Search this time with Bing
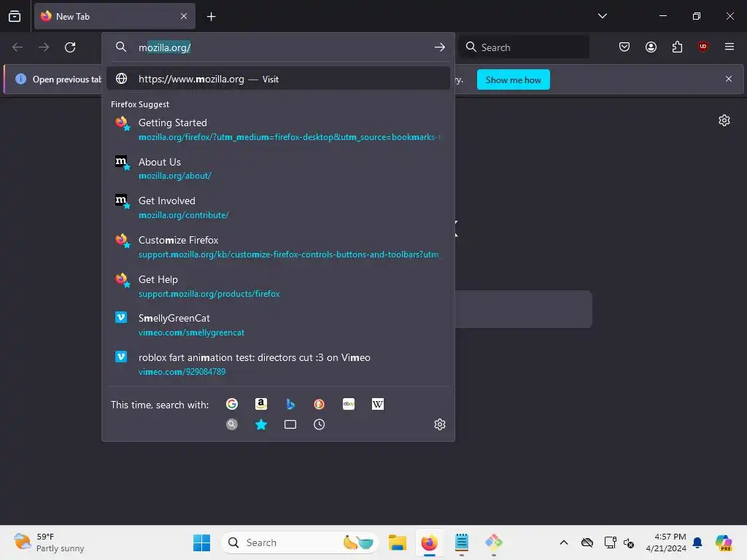747x560 pixels. coord(290,404)
